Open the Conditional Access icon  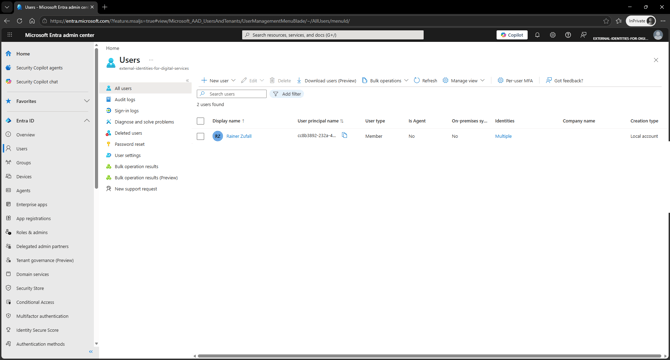pos(8,302)
